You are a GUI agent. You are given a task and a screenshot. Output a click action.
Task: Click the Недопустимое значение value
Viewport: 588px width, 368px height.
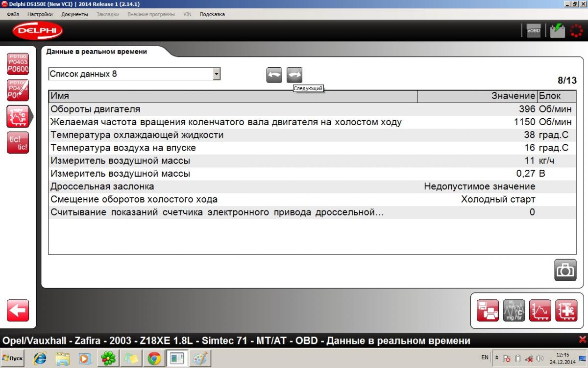pos(480,186)
